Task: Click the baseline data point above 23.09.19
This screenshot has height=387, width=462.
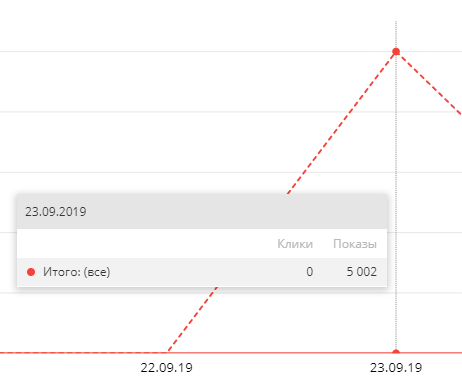Action: click(x=396, y=352)
